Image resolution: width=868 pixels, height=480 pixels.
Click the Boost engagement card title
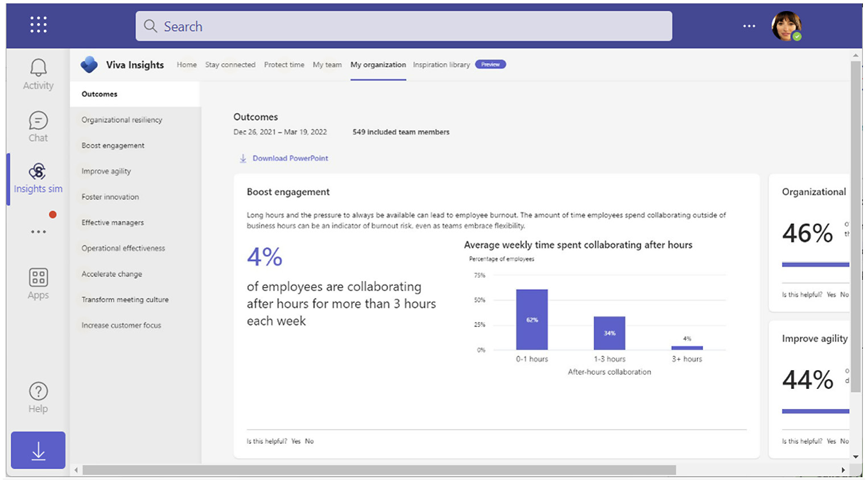(288, 192)
